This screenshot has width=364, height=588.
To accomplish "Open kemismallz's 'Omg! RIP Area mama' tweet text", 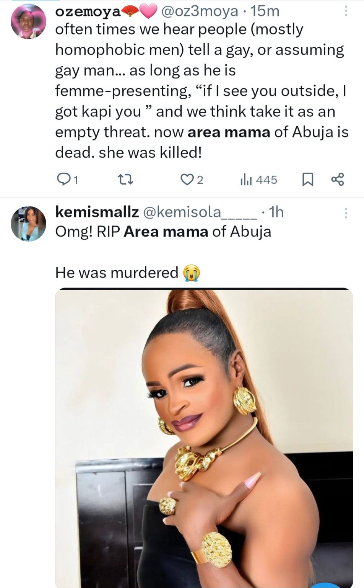I will click(163, 232).
